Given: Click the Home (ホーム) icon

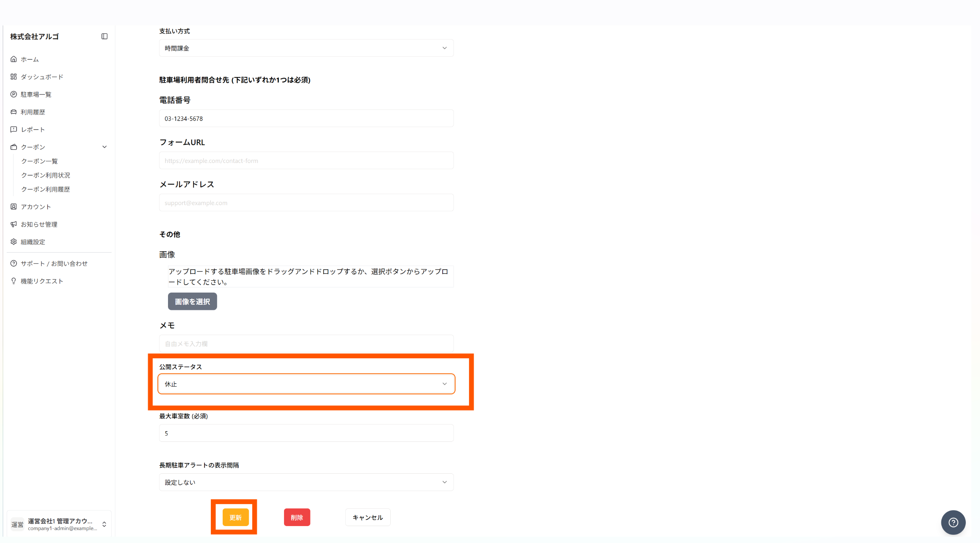Looking at the screenshot, I should click(14, 59).
